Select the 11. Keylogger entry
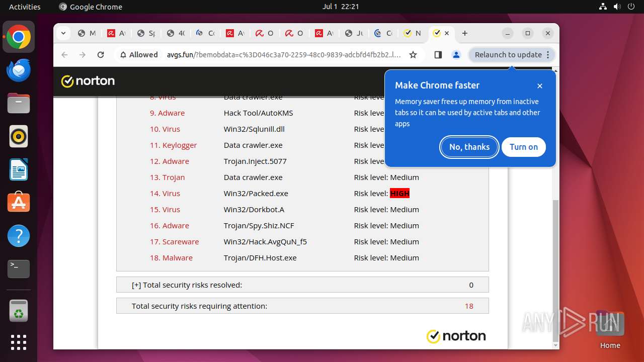644x362 pixels. pyautogui.click(x=173, y=145)
